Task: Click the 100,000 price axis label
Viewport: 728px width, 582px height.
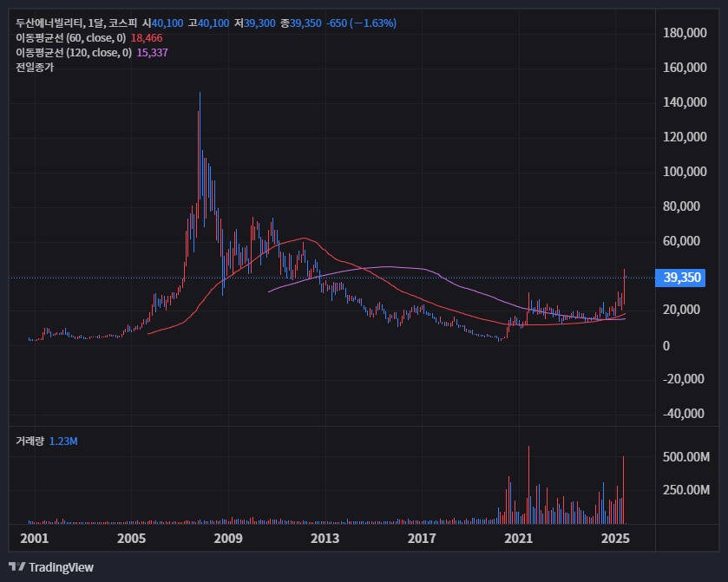Action: pyautogui.click(x=685, y=172)
